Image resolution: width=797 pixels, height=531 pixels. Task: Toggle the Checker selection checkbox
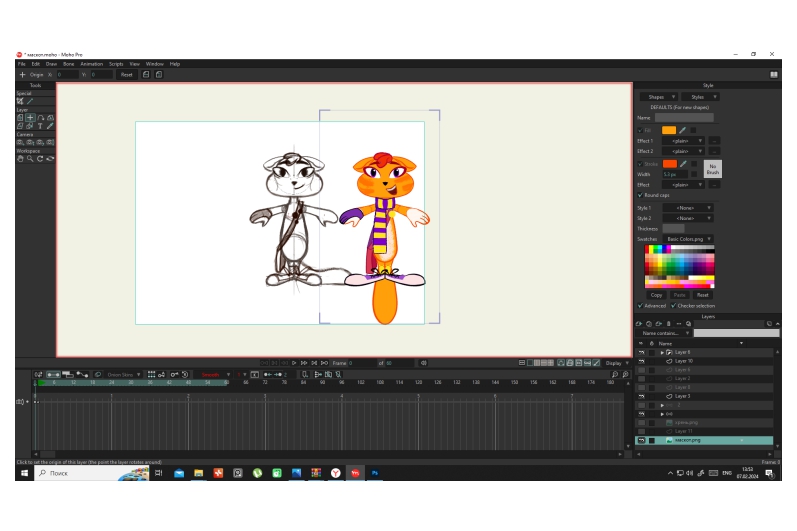pyautogui.click(x=673, y=305)
